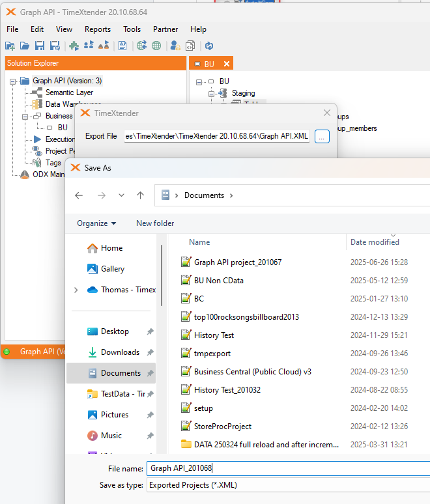Switch to the BU tab
The width and height of the screenshot is (430, 504).
(209, 64)
